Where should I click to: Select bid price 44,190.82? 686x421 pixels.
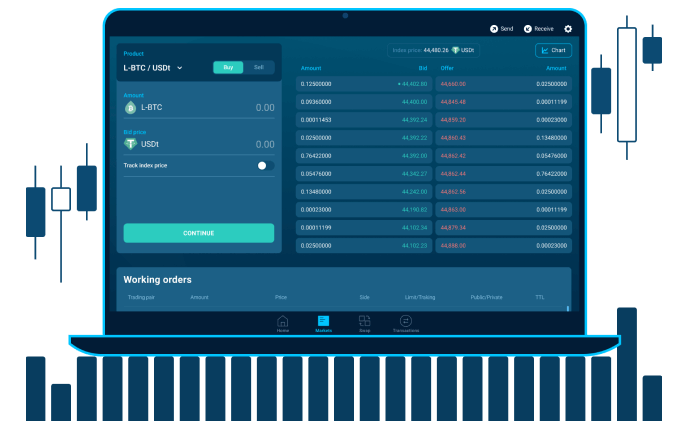[414, 210]
